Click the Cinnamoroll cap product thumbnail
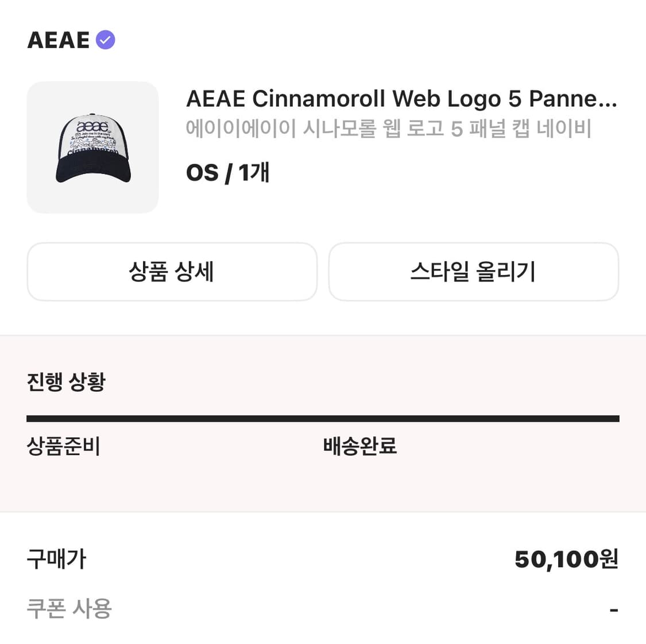This screenshot has width=646, height=644. [93, 146]
